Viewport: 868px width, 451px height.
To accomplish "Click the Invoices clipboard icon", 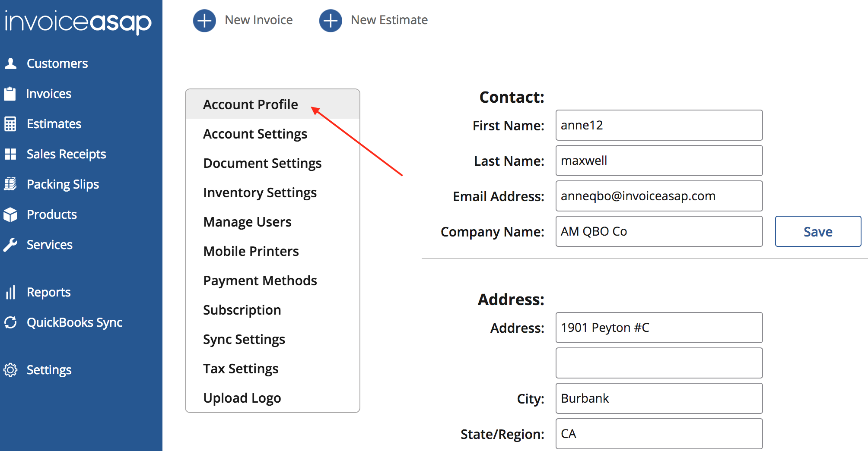I will click(10, 94).
